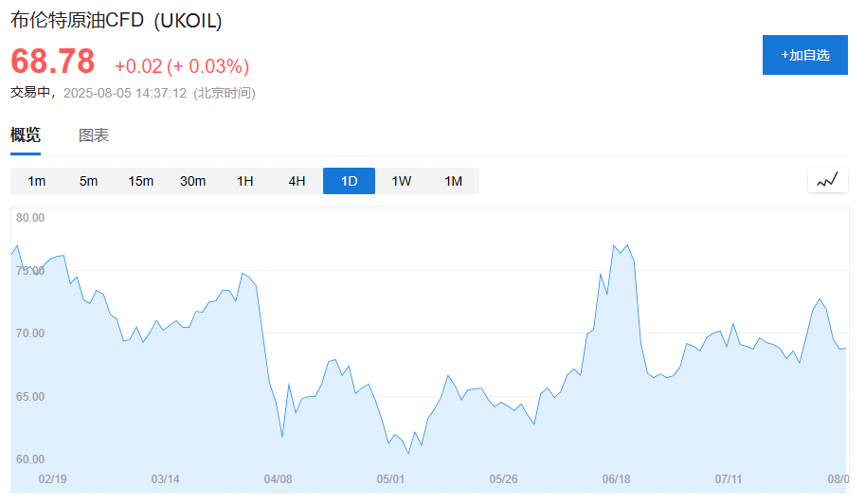Select the 1m timeframe
The image size is (865, 504).
point(37,181)
